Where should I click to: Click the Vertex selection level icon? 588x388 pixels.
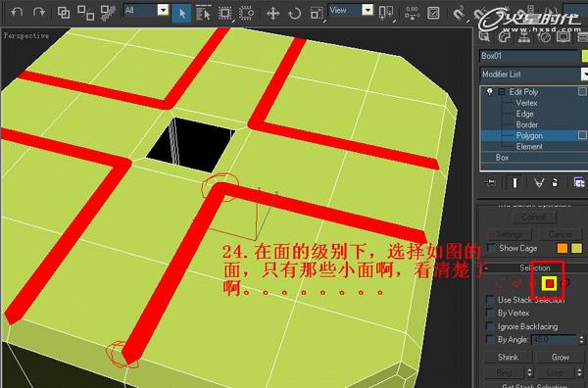pos(499,284)
